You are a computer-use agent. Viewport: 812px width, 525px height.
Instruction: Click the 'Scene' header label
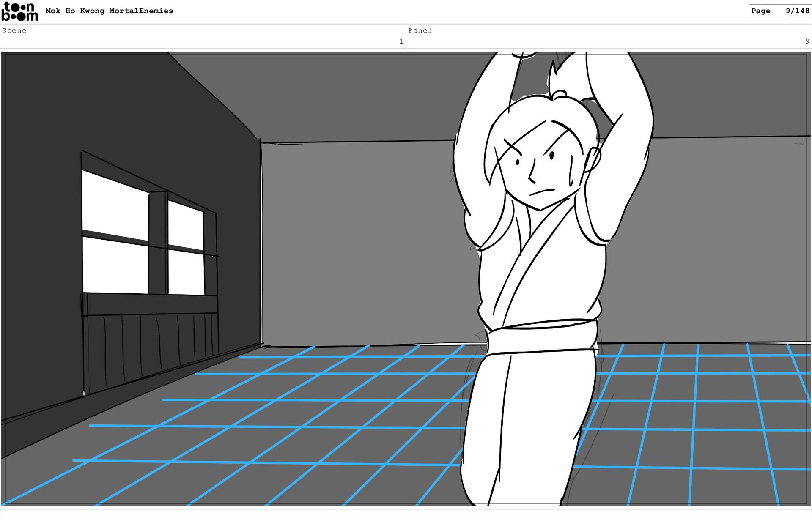point(14,30)
